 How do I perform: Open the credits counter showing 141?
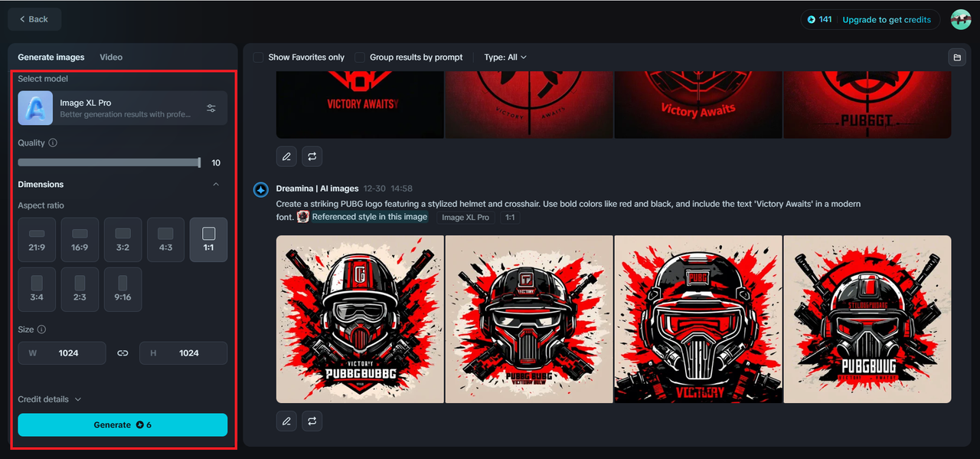(820, 19)
